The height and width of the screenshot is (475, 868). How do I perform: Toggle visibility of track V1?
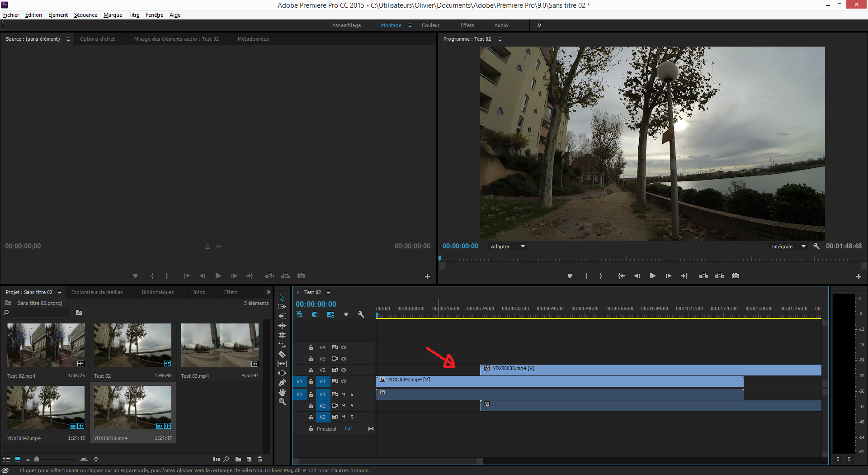[344, 381]
